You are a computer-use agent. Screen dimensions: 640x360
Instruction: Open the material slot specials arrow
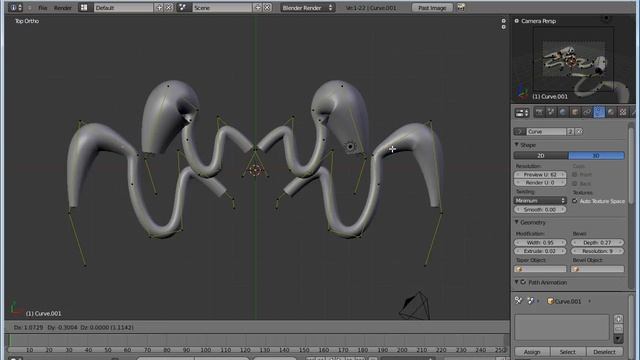[618, 338]
